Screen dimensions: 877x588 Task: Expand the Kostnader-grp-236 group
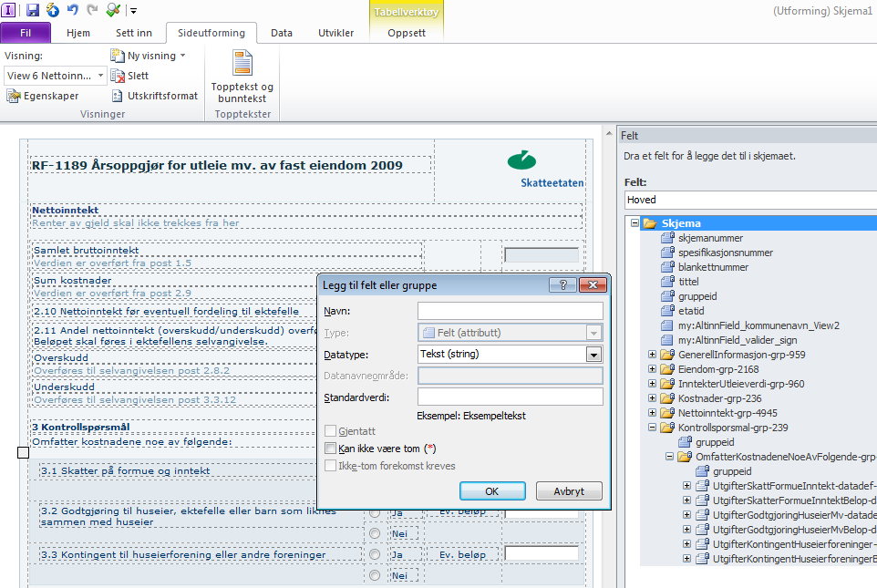pos(652,397)
